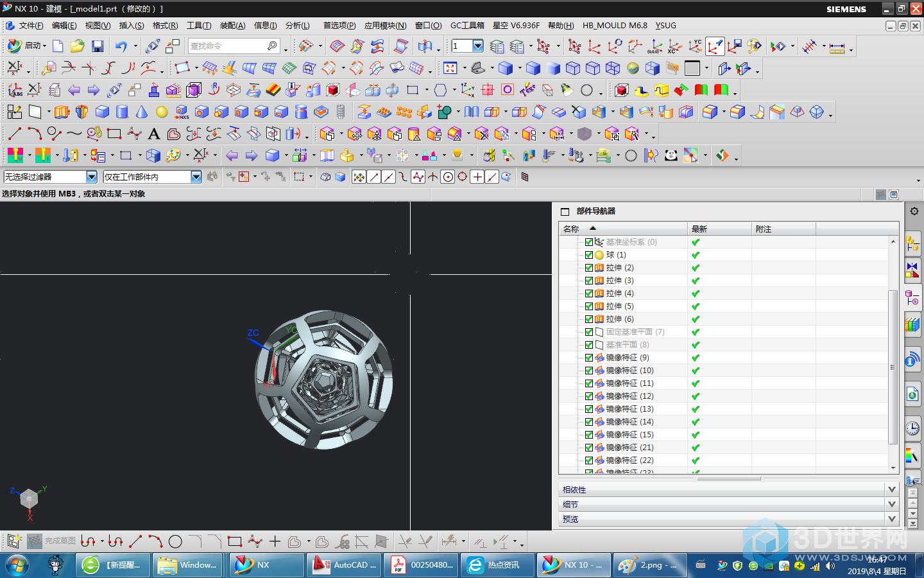Select the Cylinder primitive tool
This screenshot has width=924, height=578.
coord(122,112)
